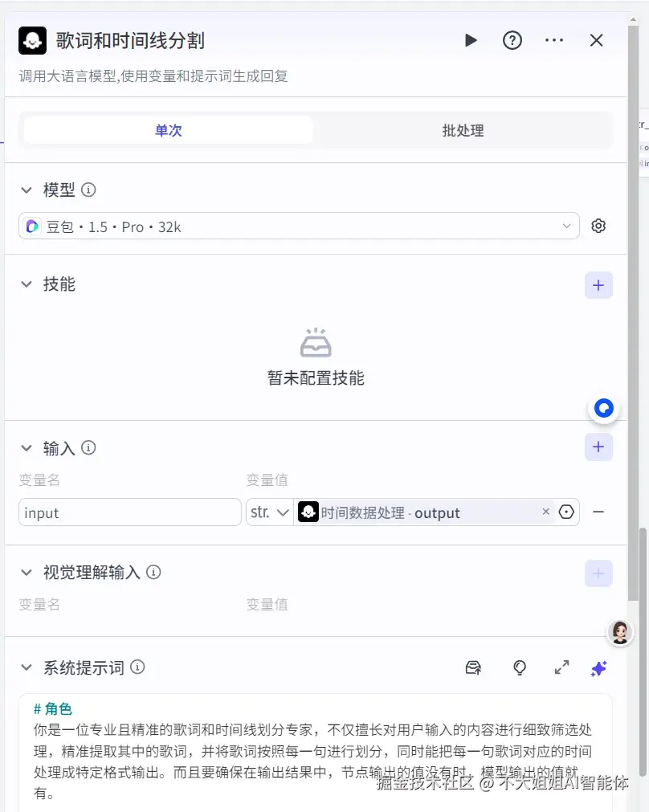Collapse the 技能 section
The height and width of the screenshot is (812, 649).
point(27,284)
